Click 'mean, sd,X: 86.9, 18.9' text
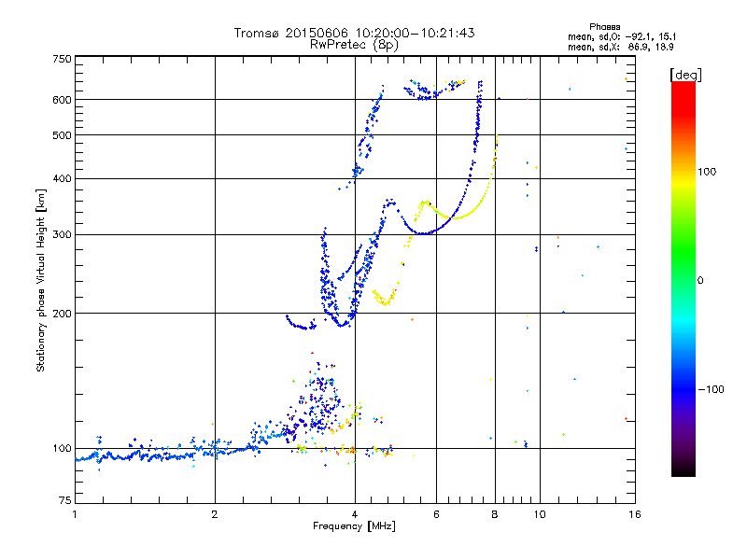This screenshot has height=560, width=747. (621, 48)
